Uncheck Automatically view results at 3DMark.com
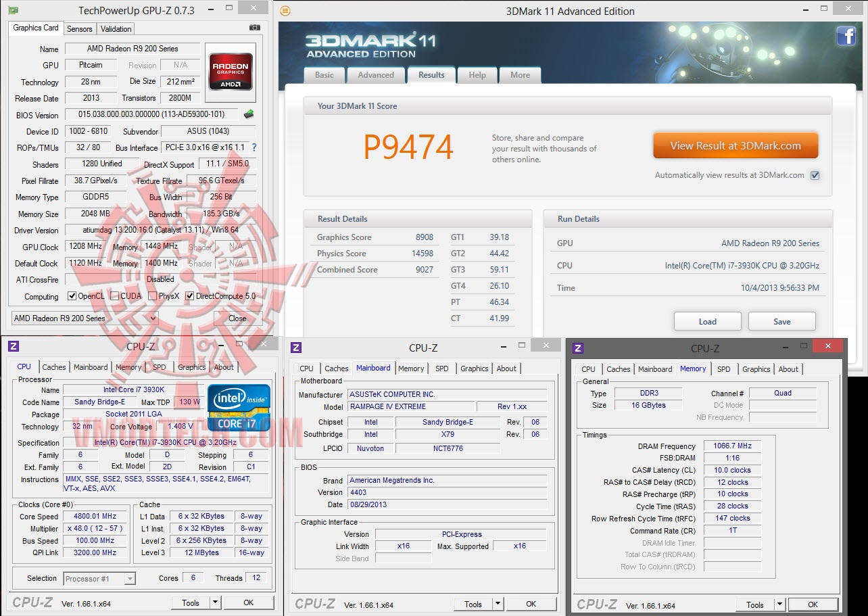868x616 pixels. [815, 175]
